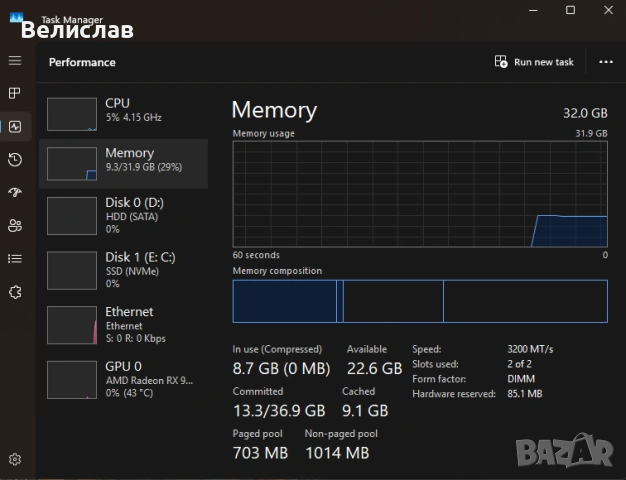This screenshot has width=626, height=480.
Task: Open the App history icon
Action: tap(15, 160)
